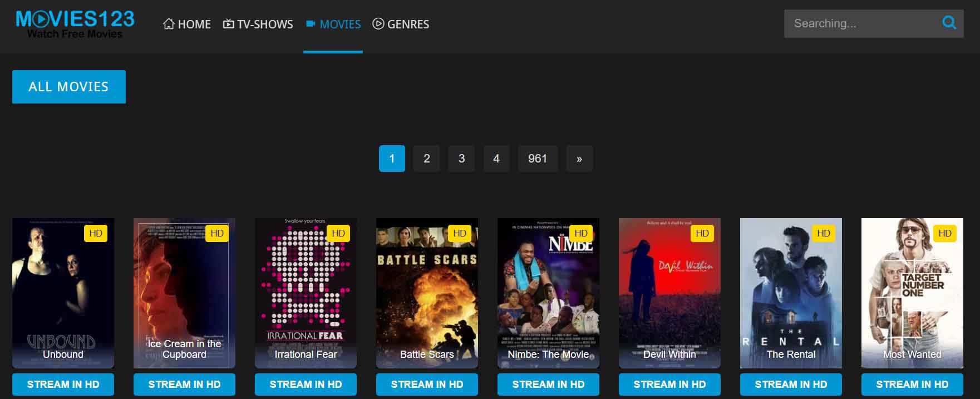Go to Home in navigation bar
The width and height of the screenshot is (980, 399).
[187, 24]
